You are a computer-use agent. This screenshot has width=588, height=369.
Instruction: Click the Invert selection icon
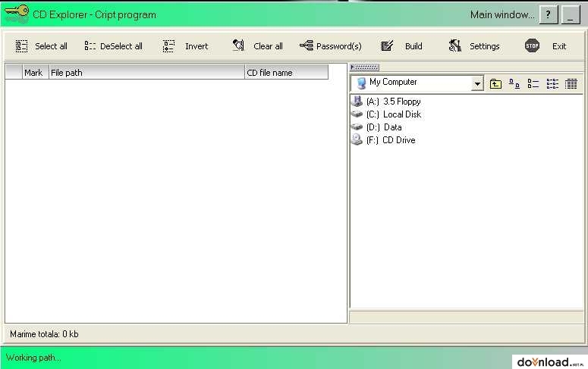pyautogui.click(x=168, y=46)
